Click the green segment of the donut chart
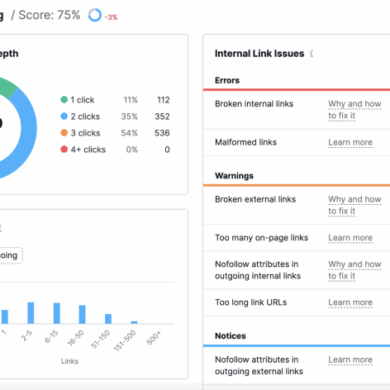The width and height of the screenshot is (390, 390). [7, 87]
